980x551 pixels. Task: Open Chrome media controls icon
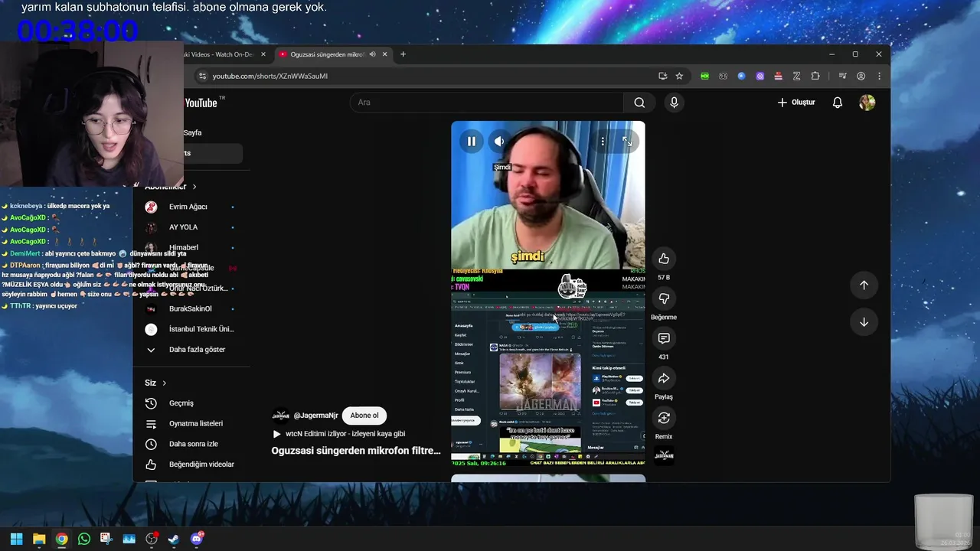click(x=842, y=76)
